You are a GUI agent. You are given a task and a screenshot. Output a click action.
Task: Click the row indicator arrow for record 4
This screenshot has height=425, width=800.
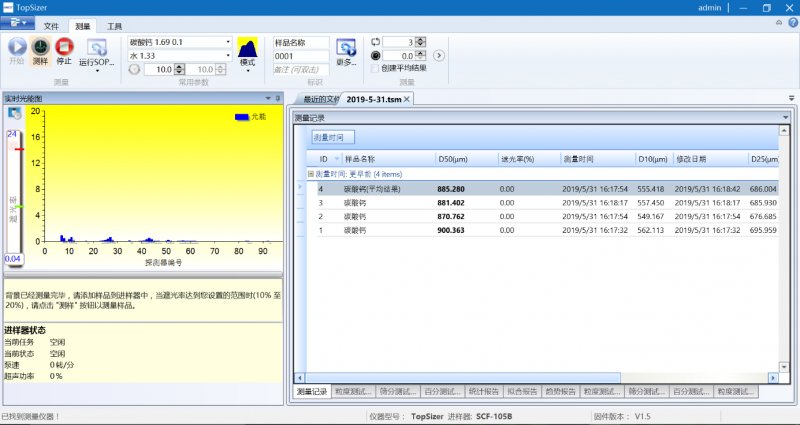pyautogui.click(x=300, y=187)
